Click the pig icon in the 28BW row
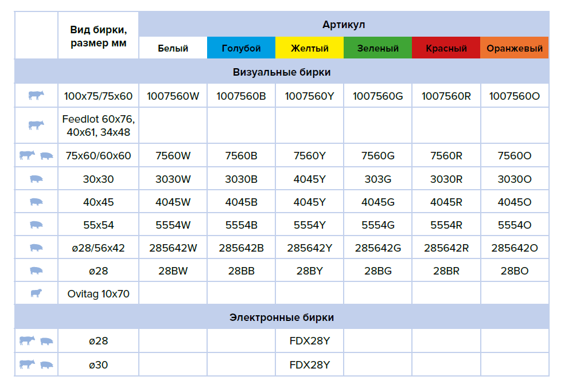The width and height of the screenshot is (576, 392). 36,271
